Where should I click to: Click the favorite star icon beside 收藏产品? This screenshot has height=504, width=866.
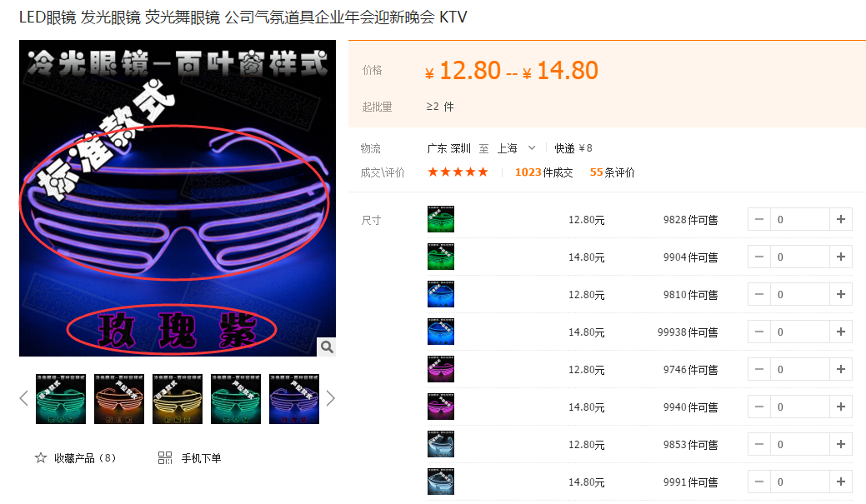(x=40, y=457)
